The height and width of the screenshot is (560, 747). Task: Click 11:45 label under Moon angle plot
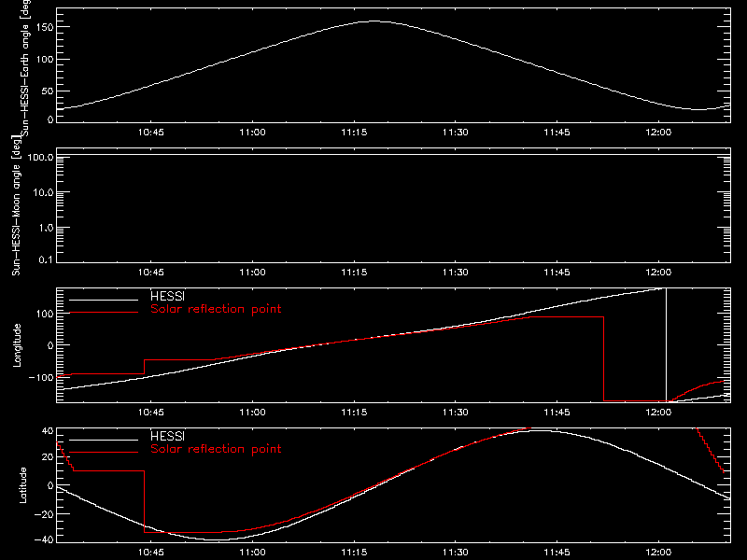(557, 273)
